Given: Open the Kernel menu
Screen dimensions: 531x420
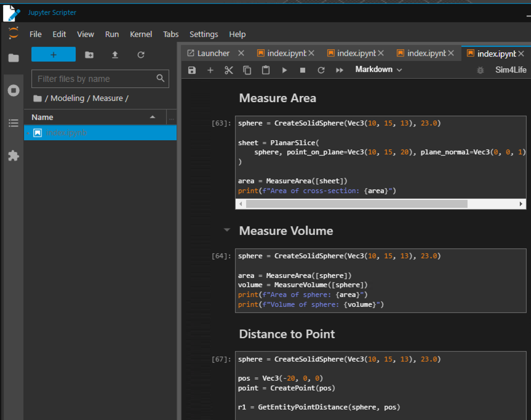Looking at the screenshot, I should (141, 34).
